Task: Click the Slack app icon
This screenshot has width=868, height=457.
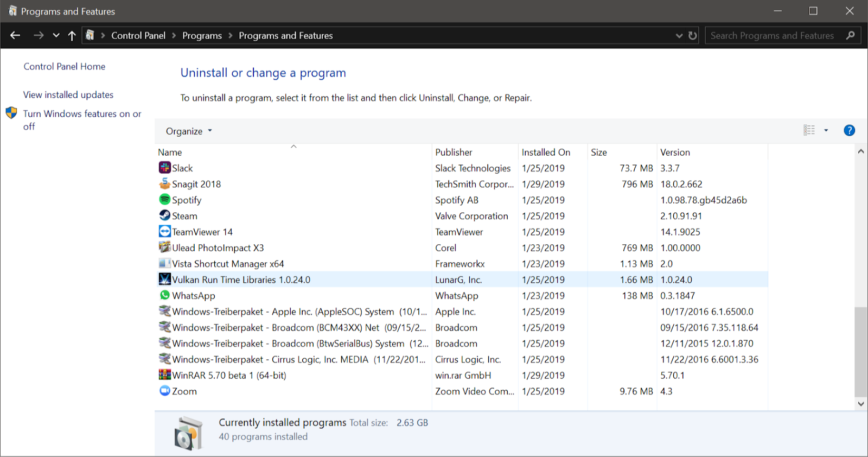Action: [165, 168]
